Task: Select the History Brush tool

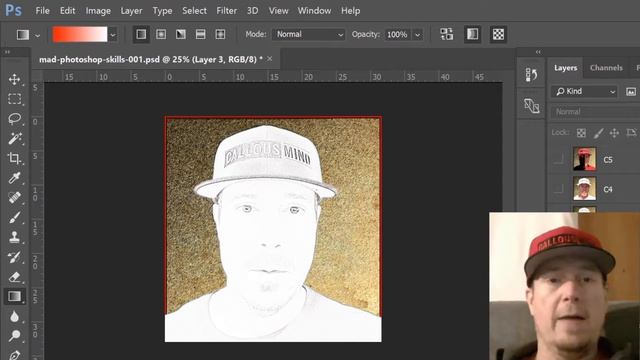Action: click(15, 257)
